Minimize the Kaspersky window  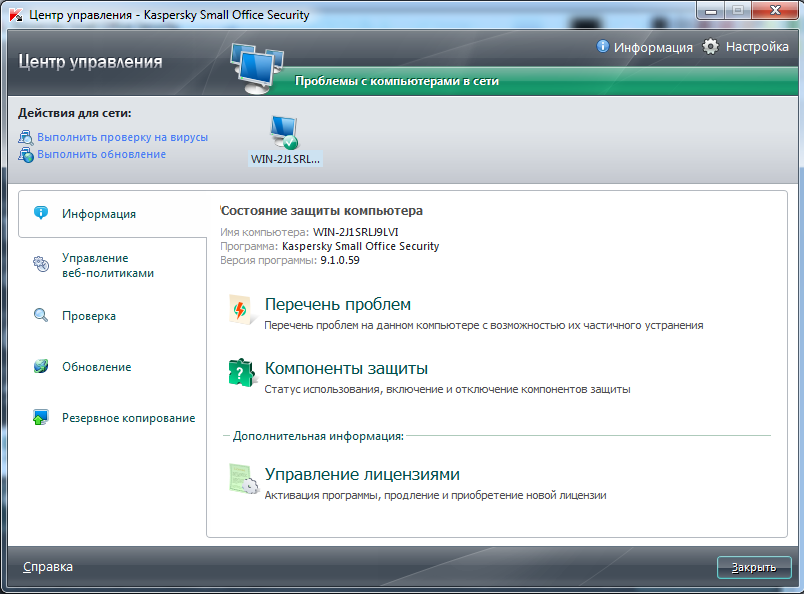711,11
